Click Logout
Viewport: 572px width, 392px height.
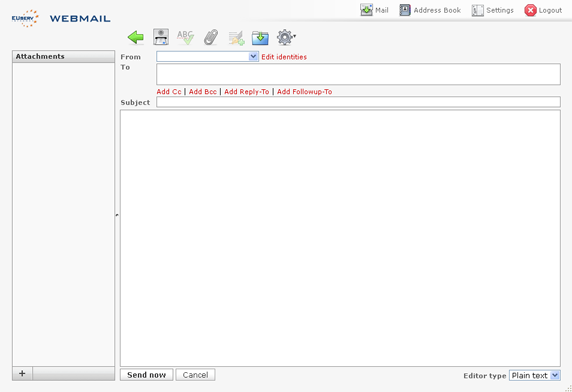click(543, 10)
